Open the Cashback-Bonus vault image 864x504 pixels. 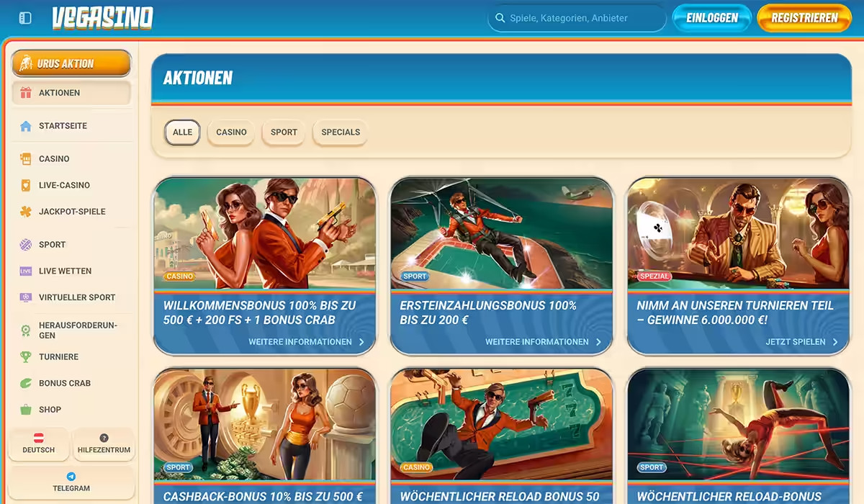point(265,425)
